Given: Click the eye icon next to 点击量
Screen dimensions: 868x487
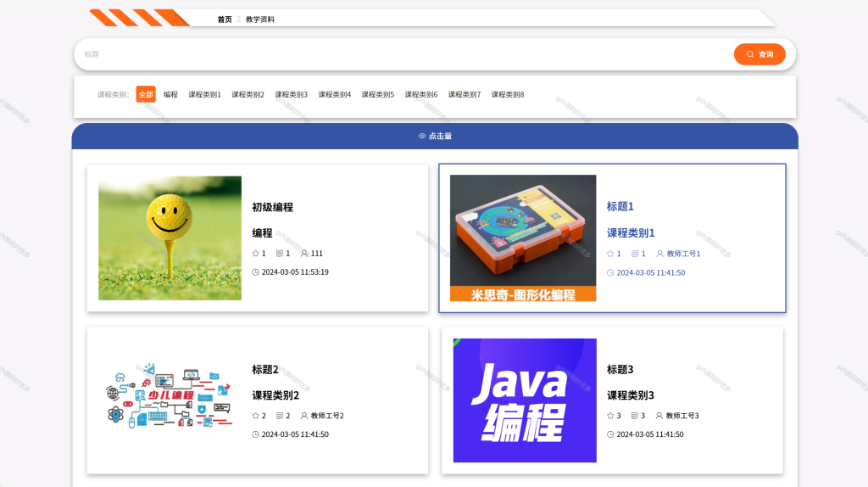Looking at the screenshot, I should pos(422,136).
